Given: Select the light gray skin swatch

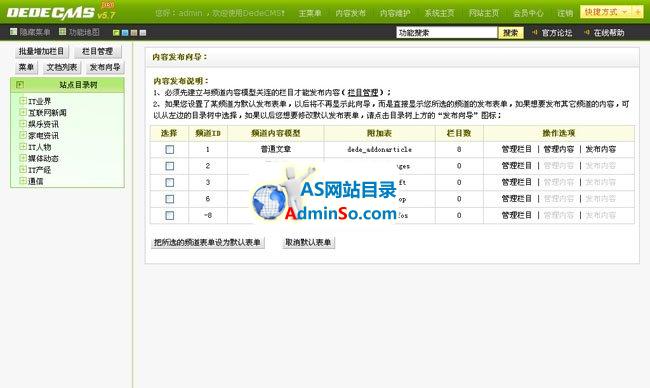Looking at the screenshot, I should (x=143, y=32).
